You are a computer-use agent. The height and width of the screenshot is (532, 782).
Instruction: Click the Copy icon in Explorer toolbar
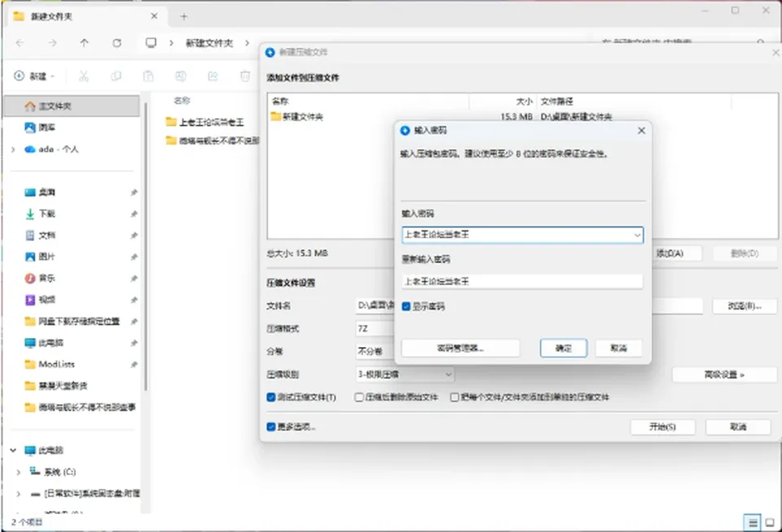(116, 76)
